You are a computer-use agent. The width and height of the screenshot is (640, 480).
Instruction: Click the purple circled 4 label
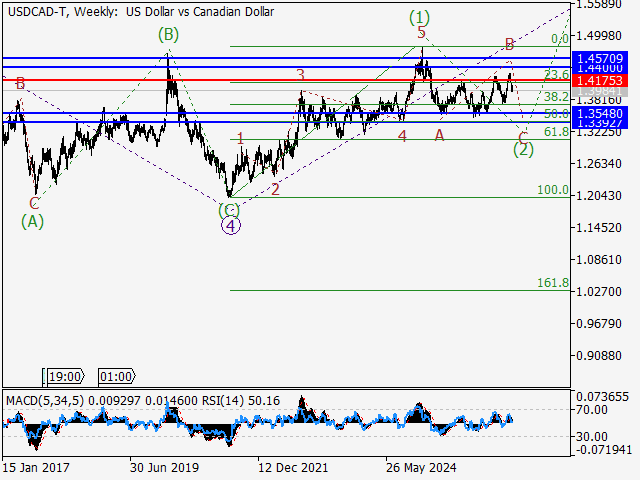point(231,226)
